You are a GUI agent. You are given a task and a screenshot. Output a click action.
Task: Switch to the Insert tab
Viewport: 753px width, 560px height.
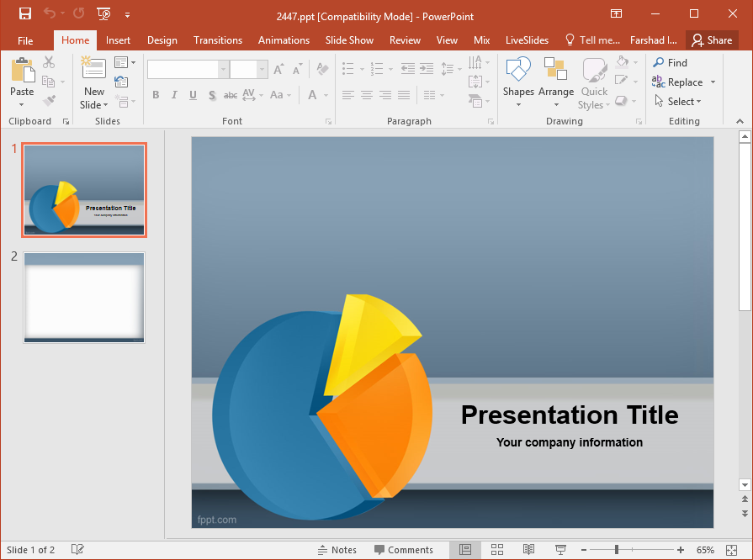coord(118,40)
